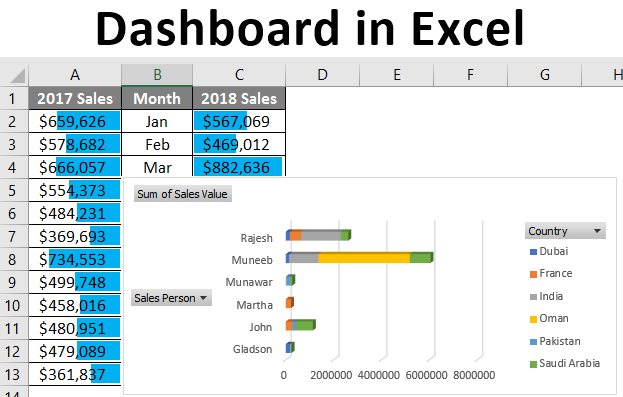623x397 pixels.
Task: Select column C header
Action: pos(239,75)
